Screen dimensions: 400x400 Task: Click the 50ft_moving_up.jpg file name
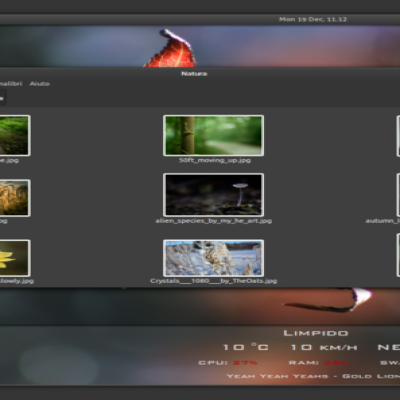coord(215,160)
